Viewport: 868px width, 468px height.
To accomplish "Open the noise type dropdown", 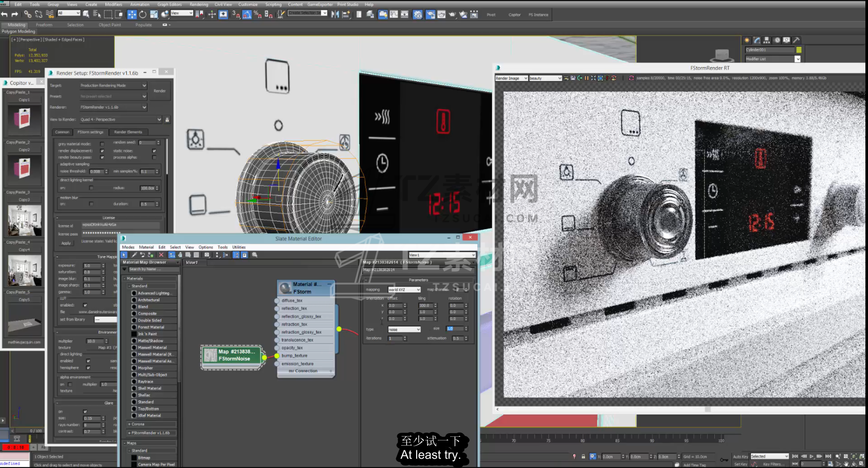I will pyautogui.click(x=404, y=329).
